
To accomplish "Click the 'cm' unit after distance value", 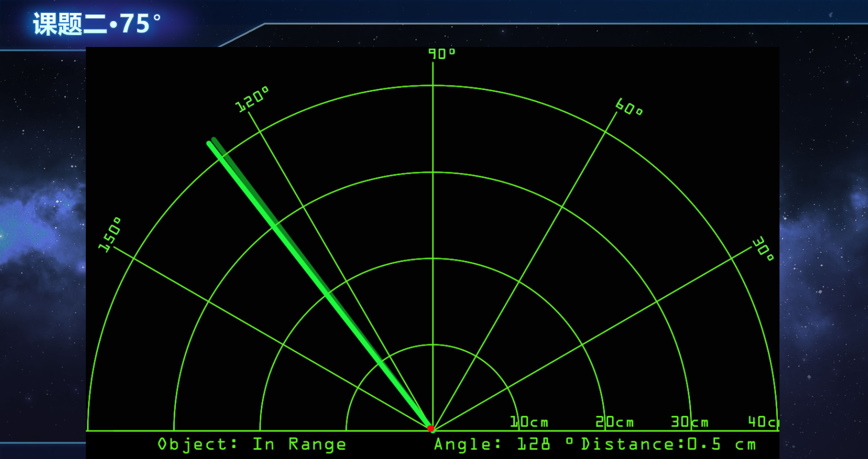I will (x=745, y=444).
